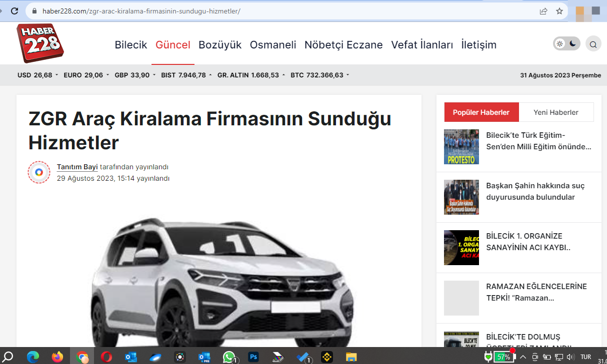The width and height of the screenshot is (607, 364).
Task: Switch to Chrome in the taskbar
Action: [x=82, y=357]
